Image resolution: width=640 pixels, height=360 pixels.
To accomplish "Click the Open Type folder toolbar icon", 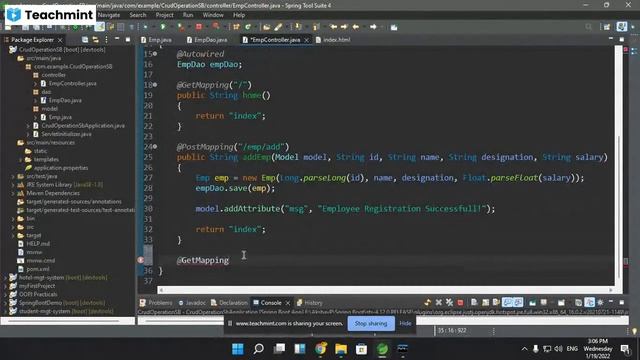I will (x=267, y=27).
